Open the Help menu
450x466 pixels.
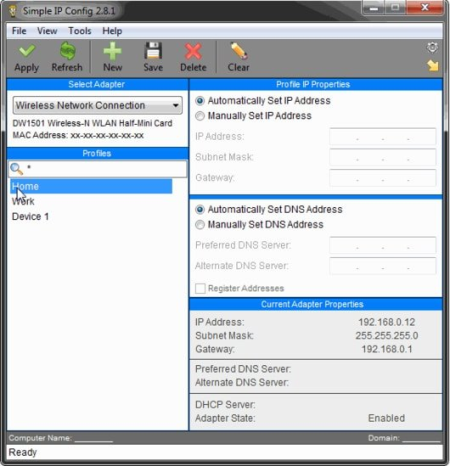pyautogui.click(x=112, y=31)
